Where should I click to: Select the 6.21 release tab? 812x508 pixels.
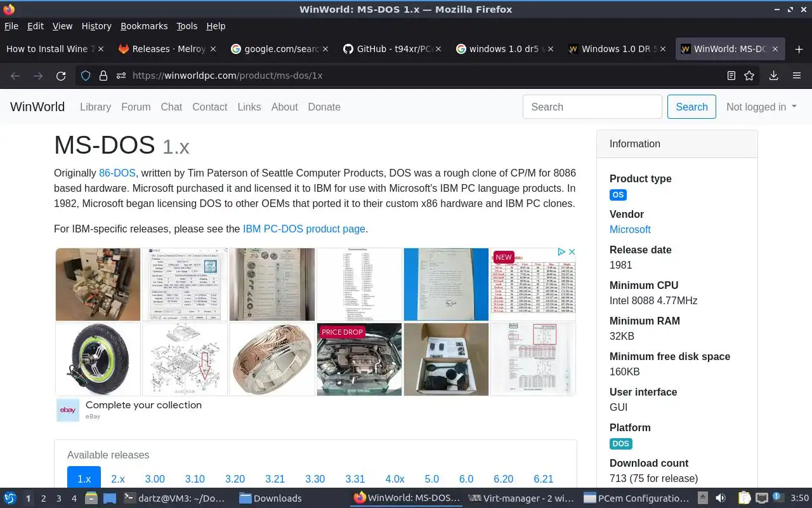click(544, 479)
